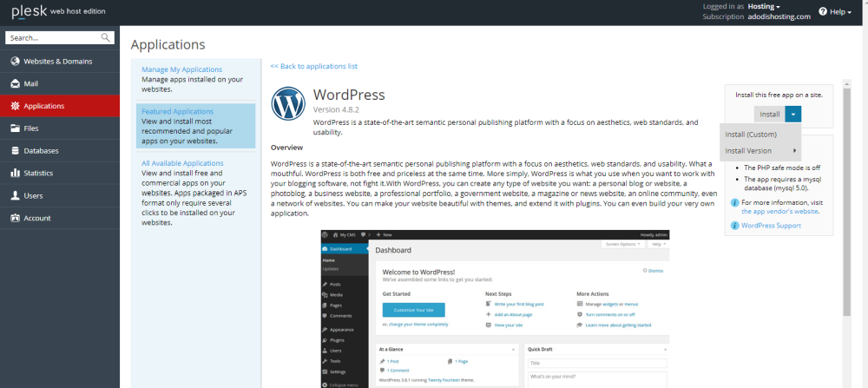Go back to applications list
The image size is (868, 388).
pos(314,66)
